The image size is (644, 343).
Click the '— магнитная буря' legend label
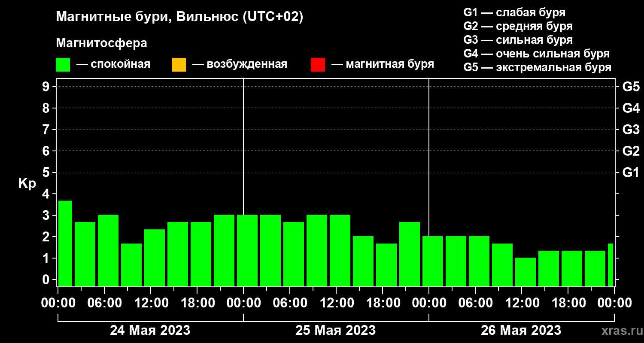click(383, 64)
